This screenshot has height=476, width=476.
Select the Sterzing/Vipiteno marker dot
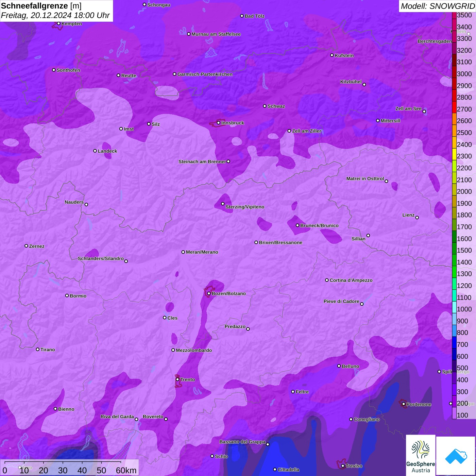pyautogui.click(x=223, y=204)
